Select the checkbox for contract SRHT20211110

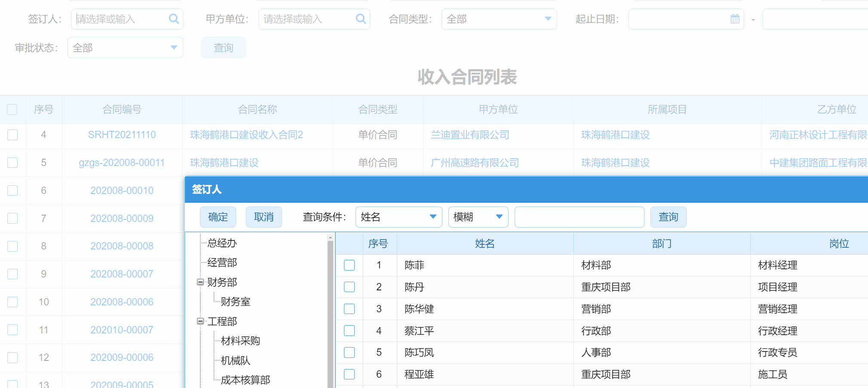12,135
